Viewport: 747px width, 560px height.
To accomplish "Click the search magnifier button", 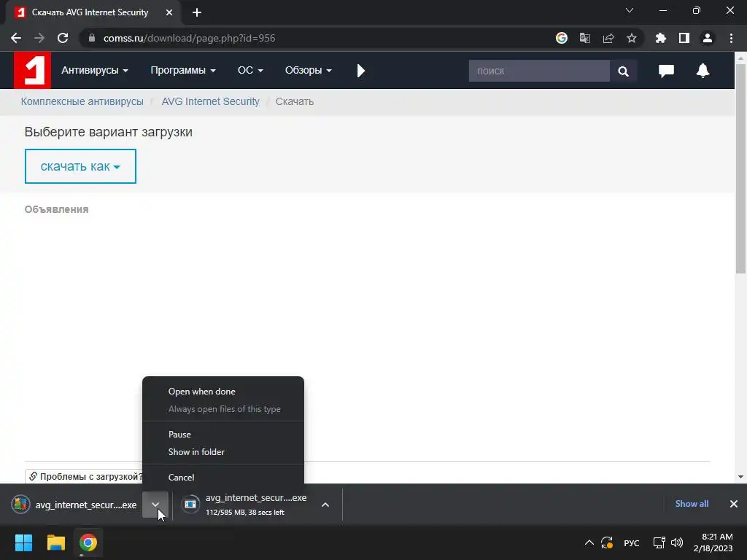I will click(x=623, y=71).
